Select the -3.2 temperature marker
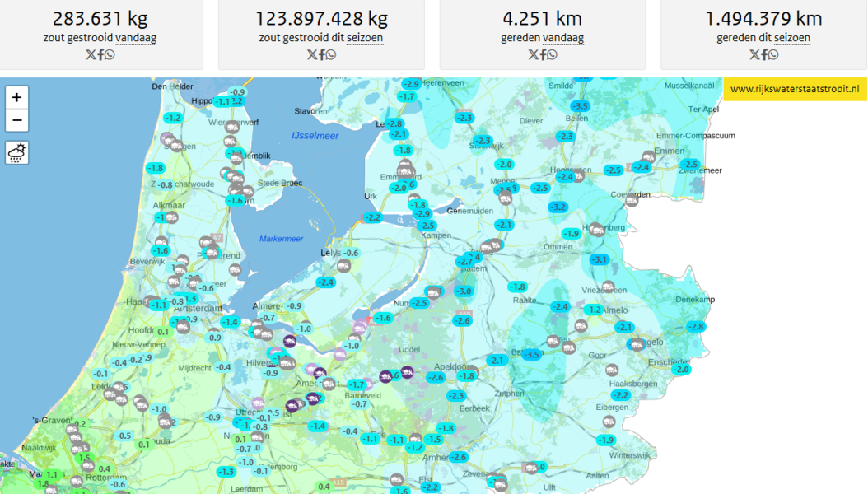Image resolution: width=868 pixels, height=494 pixels. point(558,207)
